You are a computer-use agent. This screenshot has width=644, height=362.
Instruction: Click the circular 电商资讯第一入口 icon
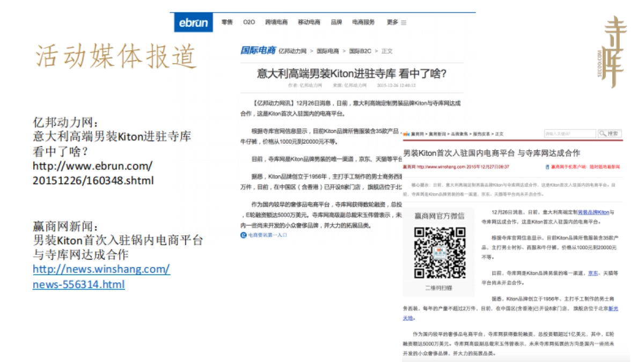click(x=244, y=235)
